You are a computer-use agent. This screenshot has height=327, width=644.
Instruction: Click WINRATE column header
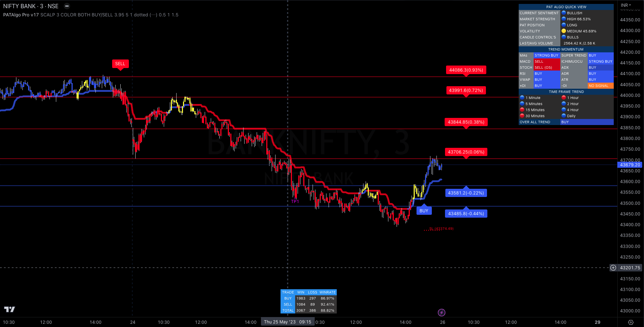pyautogui.click(x=328, y=292)
